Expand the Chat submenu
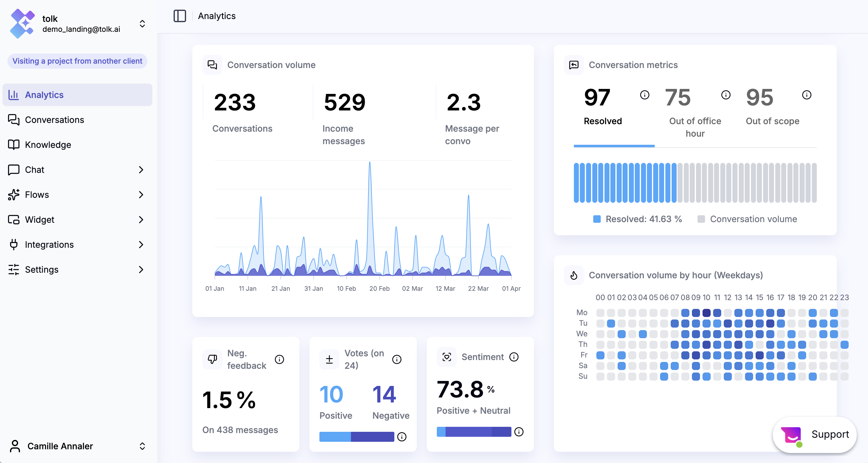The width and height of the screenshot is (868, 463). pos(141,170)
